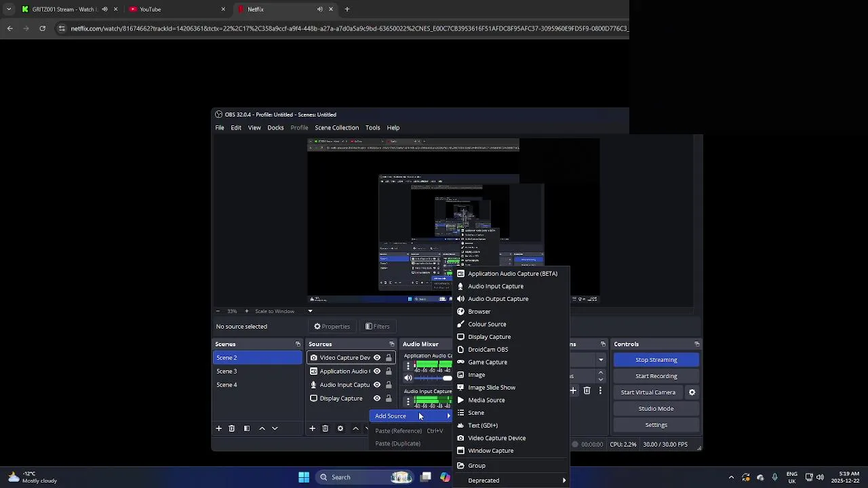The height and width of the screenshot is (488, 868).
Task: Show hidden system tray icons
Action: [x=731, y=477]
